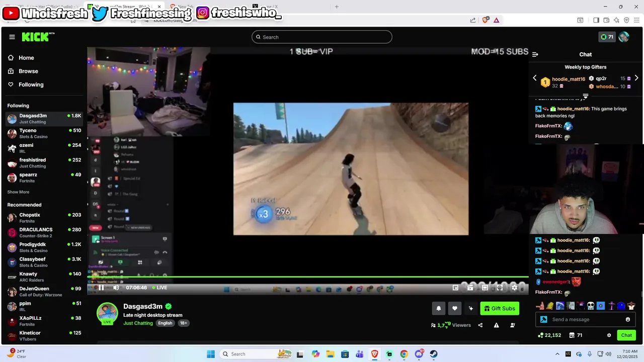Open the Dasgasd3m channel avatar
Viewport: 644px width, 362px height.
(107, 313)
